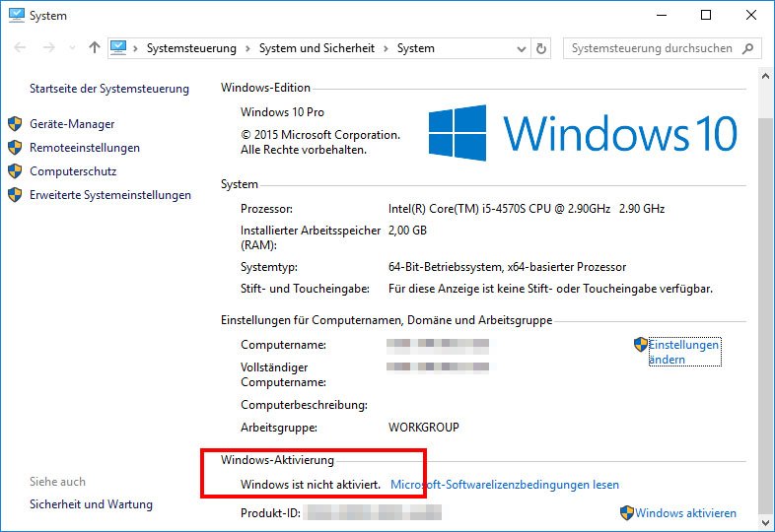Click the up-one-level arrow
Screen dimensions: 775x532
(95, 48)
